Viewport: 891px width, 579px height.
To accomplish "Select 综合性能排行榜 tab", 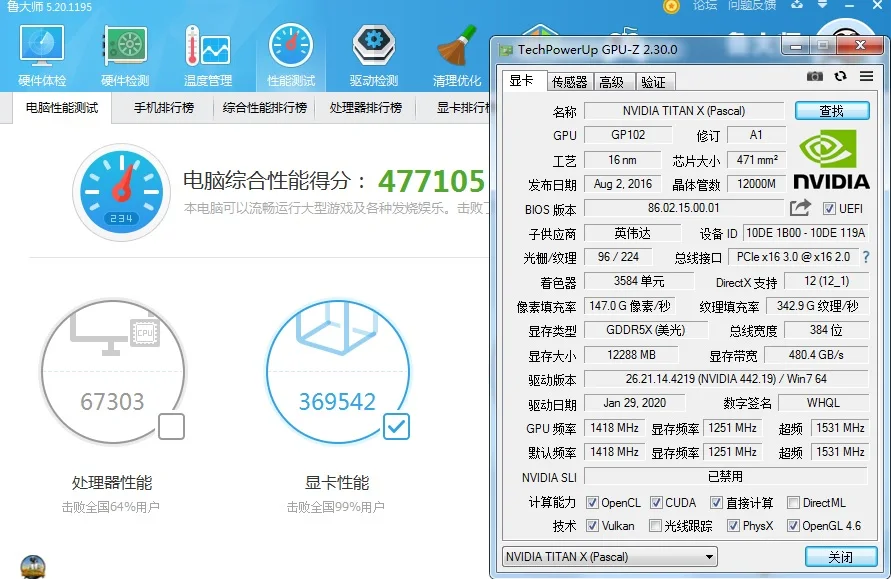I will 265,107.
